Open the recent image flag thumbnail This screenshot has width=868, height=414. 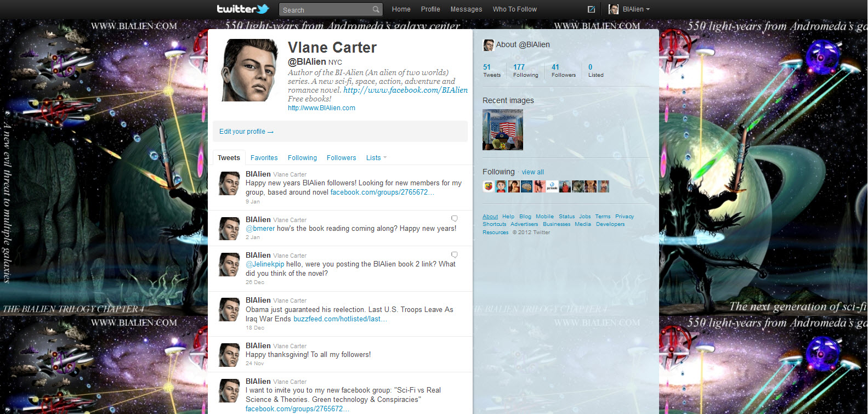[503, 130]
